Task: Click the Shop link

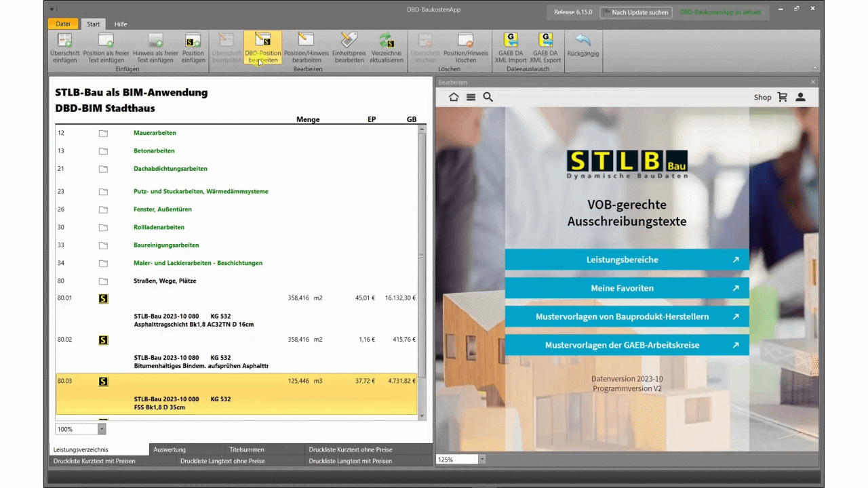Action: tap(762, 97)
